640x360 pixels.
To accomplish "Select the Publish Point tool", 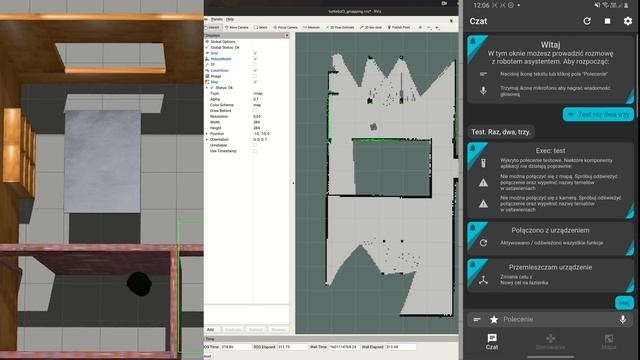I will 399,27.
